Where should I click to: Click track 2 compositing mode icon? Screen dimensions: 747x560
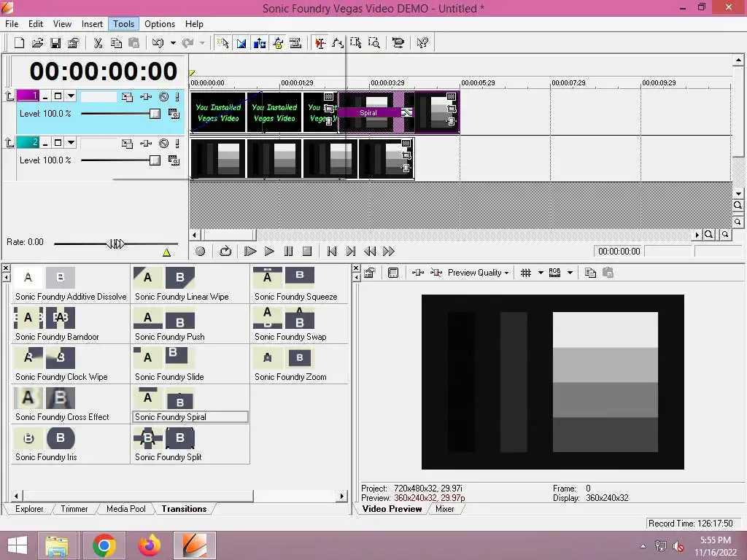[x=174, y=160]
